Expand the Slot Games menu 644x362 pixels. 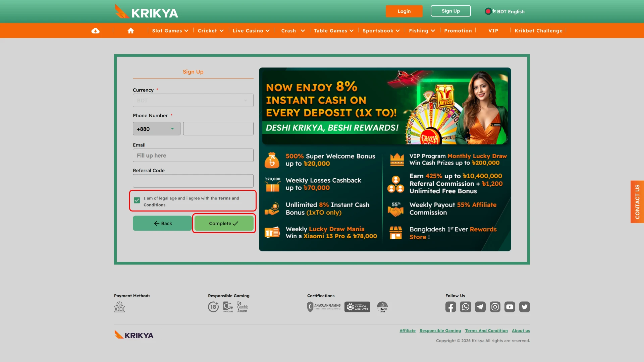click(x=170, y=31)
